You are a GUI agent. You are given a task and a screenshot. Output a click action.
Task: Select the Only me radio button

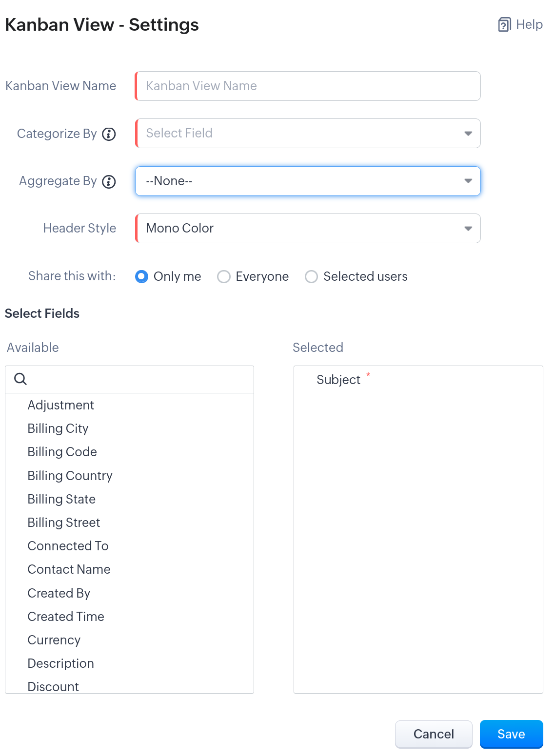pyautogui.click(x=141, y=277)
